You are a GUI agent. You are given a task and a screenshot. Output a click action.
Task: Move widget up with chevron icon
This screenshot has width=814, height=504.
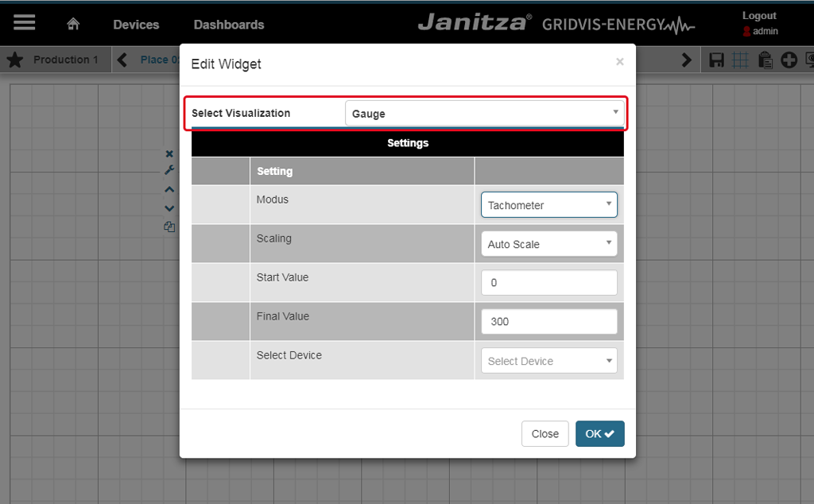tap(169, 189)
